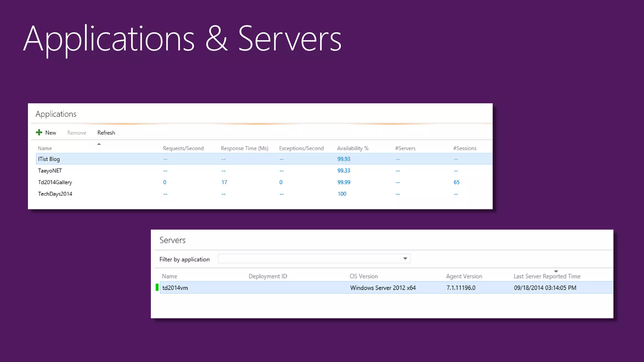Click Td2014Gallery exceptions/second value 0
This screenshot has width=644, height=362.
[x=281, y=182]
